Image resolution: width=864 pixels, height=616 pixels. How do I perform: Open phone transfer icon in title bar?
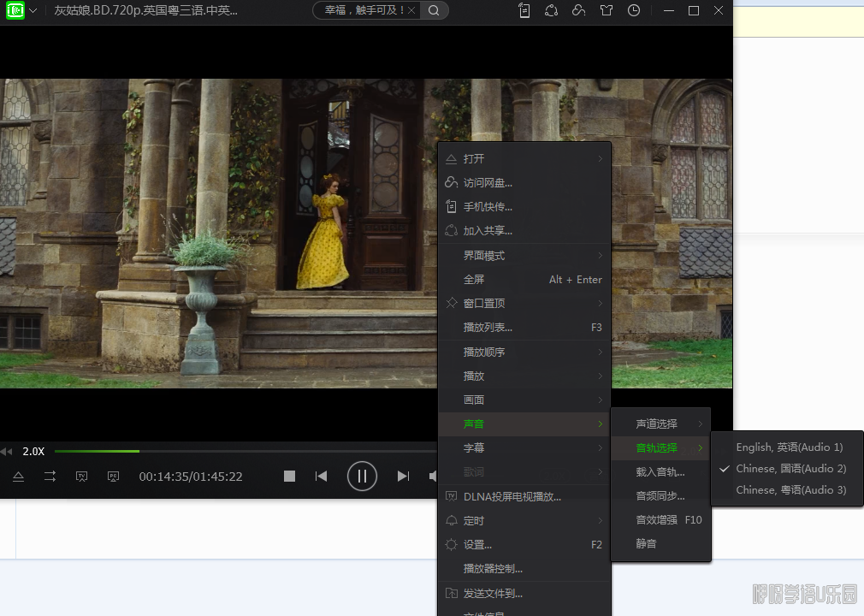click(524, 10)
